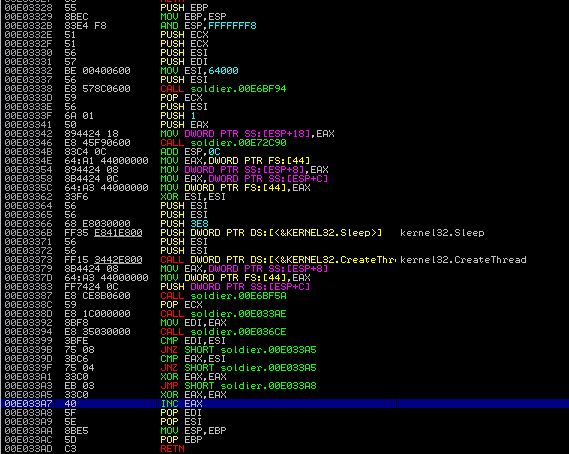Click the PUSH 3E8 instruction row
569x454 pixels.
pos(285,224)
